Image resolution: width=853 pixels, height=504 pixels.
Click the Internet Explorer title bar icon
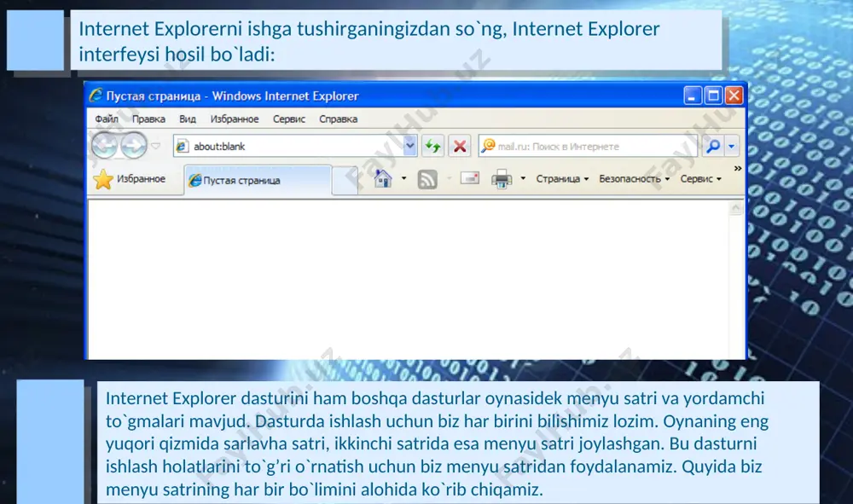pyautogui.click(x=96, y=96)
